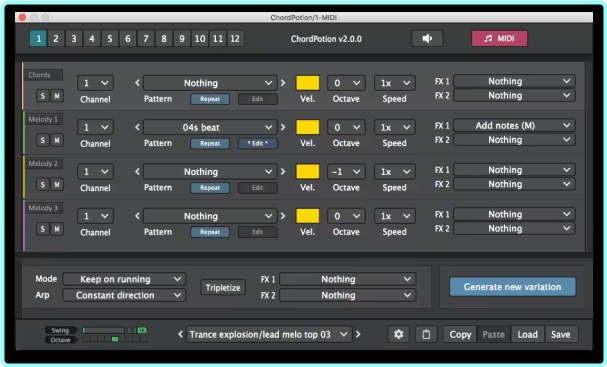Open the Chords FX 2 dropdown

point(514,95)
